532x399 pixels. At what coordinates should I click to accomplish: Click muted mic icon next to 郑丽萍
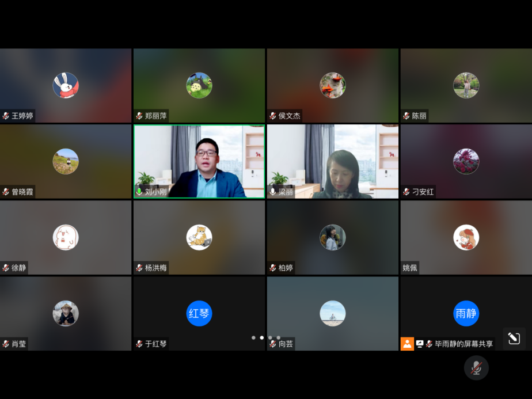pos(139,116)
